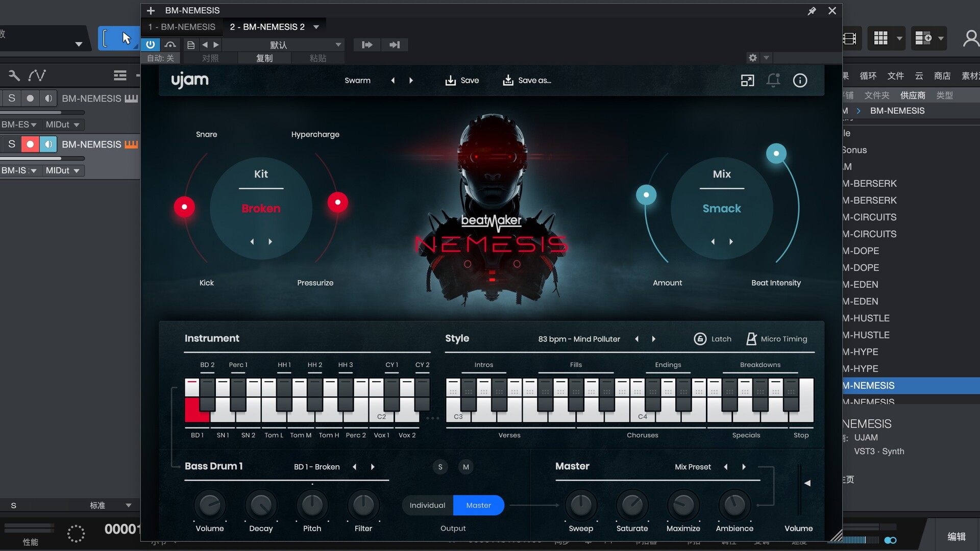Click the automation curve icon in track panel
The height and width of the screenshot is (551, 980).
click(37, 76)
